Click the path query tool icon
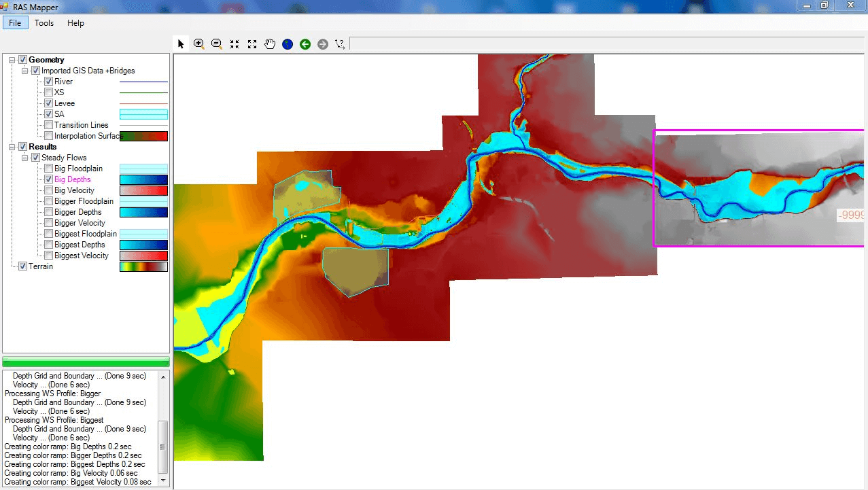868x490 pixels. click(x=340, y=44)
